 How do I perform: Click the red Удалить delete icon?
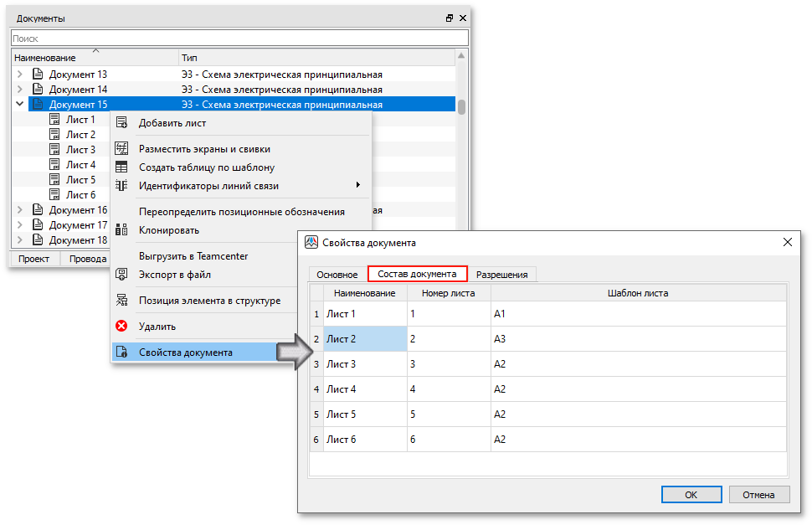121,327
